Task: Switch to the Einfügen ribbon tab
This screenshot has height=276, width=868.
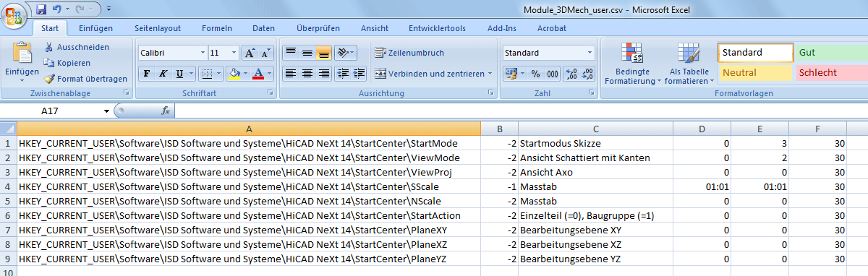Action: [95, 28]
